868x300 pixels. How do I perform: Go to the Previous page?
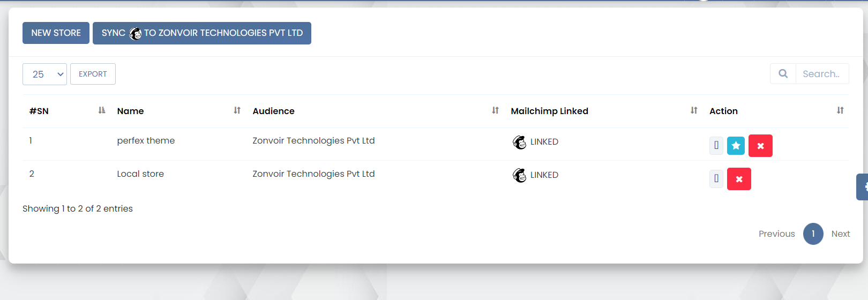click(x=776, y=234)
